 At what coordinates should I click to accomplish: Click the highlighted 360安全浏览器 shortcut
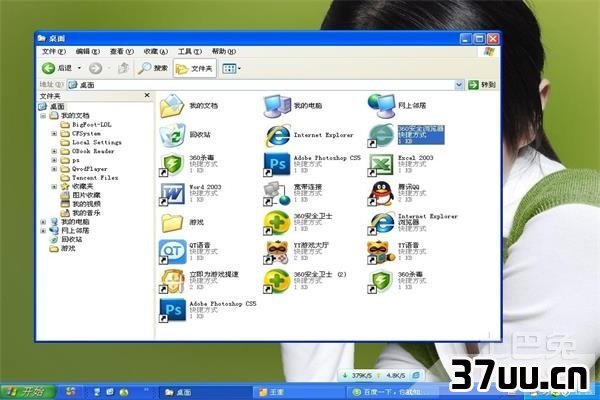tap(381, 135)
